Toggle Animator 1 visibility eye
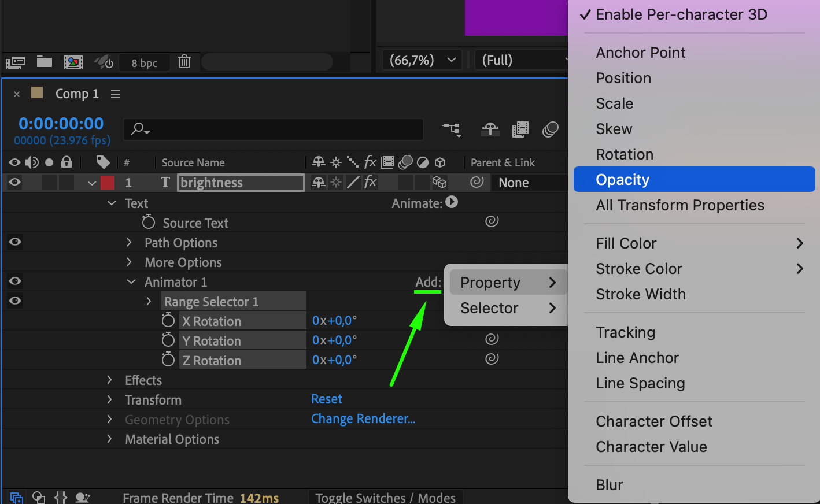Screen dimensions: 820x504 (15, 281)
